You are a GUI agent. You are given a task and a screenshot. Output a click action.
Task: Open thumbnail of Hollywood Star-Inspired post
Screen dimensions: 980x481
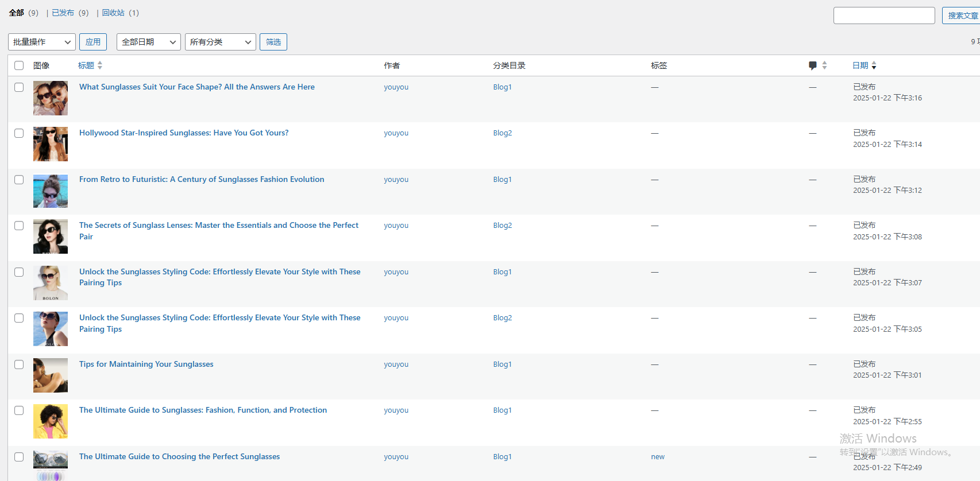coord(51,144)
